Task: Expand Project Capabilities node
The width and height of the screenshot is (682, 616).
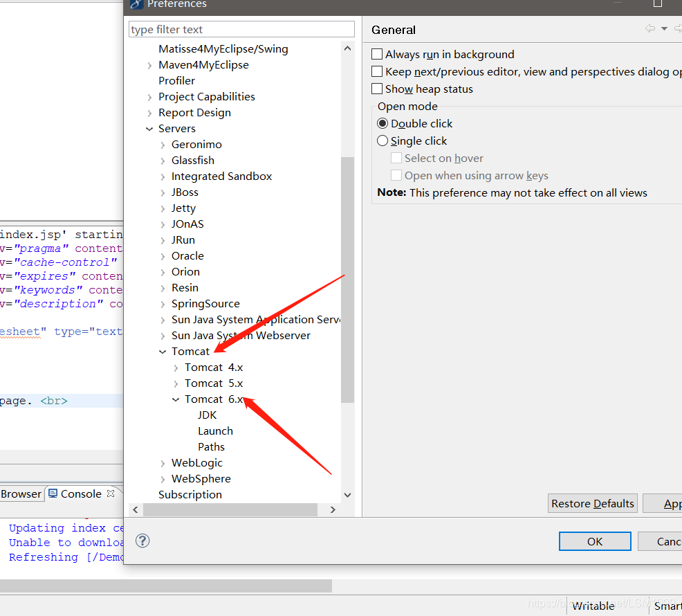Action: [149, 97]
